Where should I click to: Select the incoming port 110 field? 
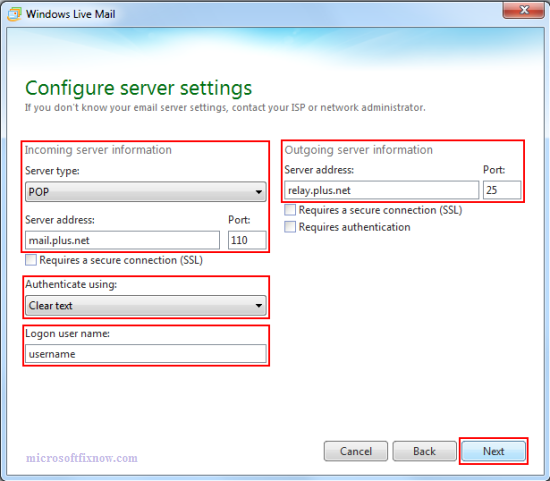click(247, 240)
